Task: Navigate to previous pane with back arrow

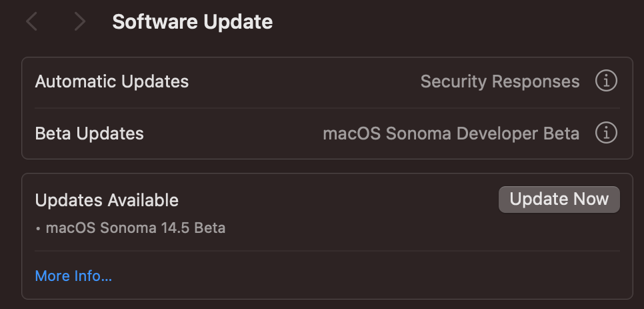Action: coord(31,21)
